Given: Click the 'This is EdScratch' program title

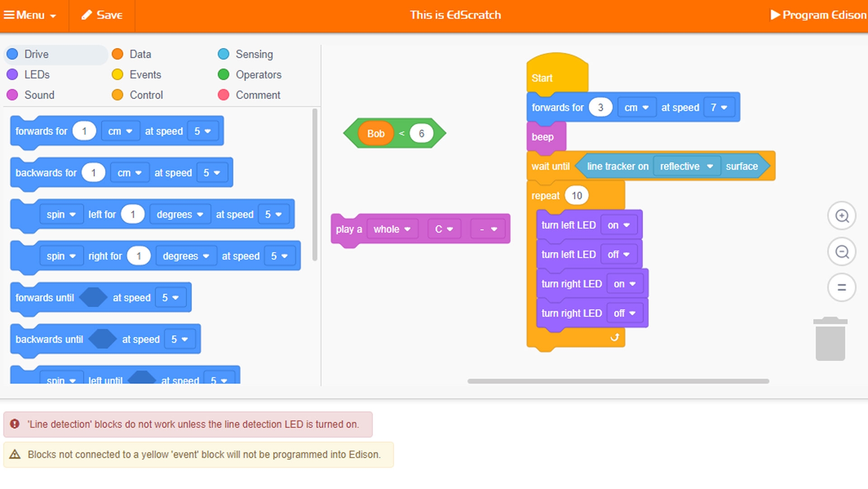Looking at the screenshot, I should 455,15.
